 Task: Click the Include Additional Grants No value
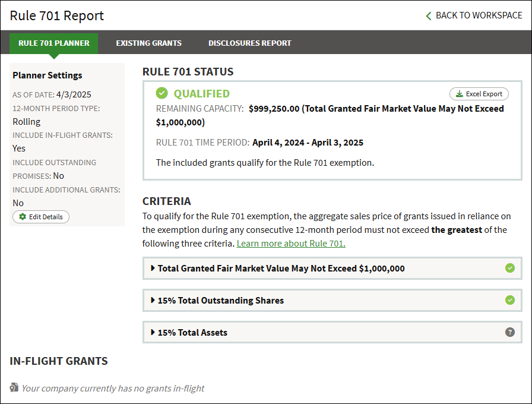[x=18, y=203]
